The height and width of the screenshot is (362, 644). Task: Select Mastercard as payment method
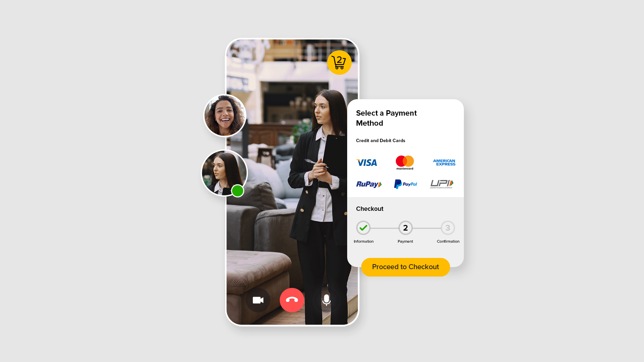pos(405,162)
